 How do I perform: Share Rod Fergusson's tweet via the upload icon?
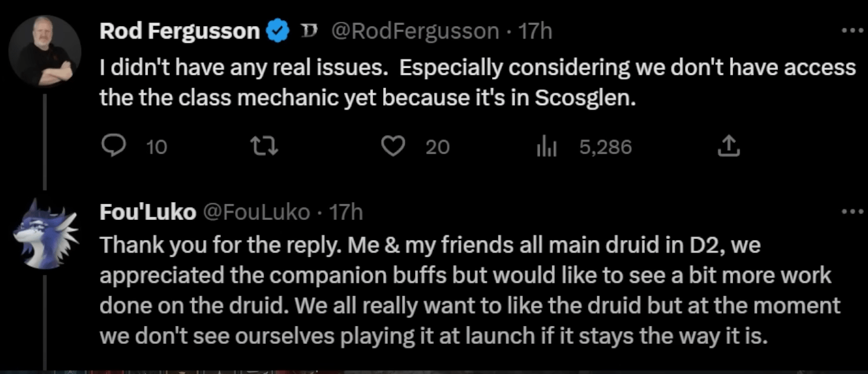click(729, 146)
